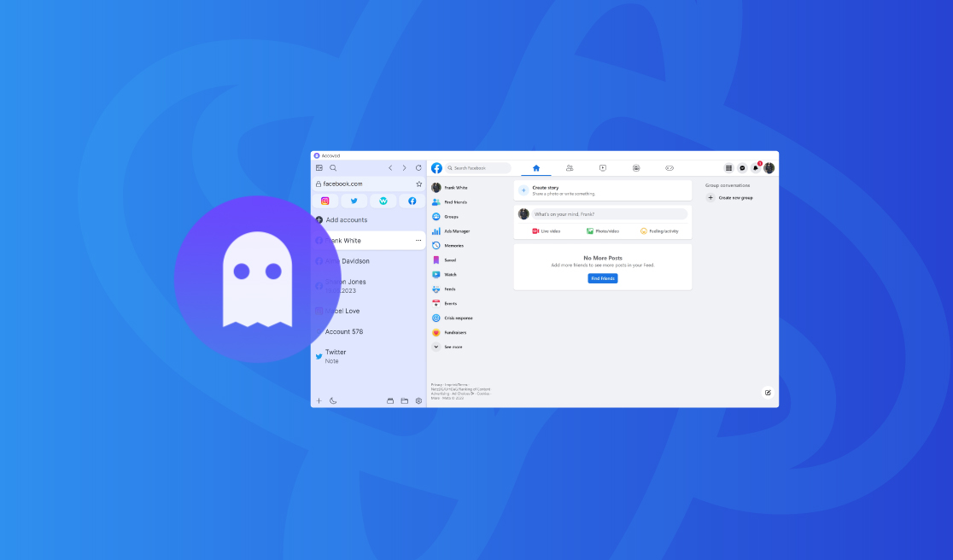Open the folder icon in sidebar footer
Screen dimensions: 953x560
pos(404,401)
